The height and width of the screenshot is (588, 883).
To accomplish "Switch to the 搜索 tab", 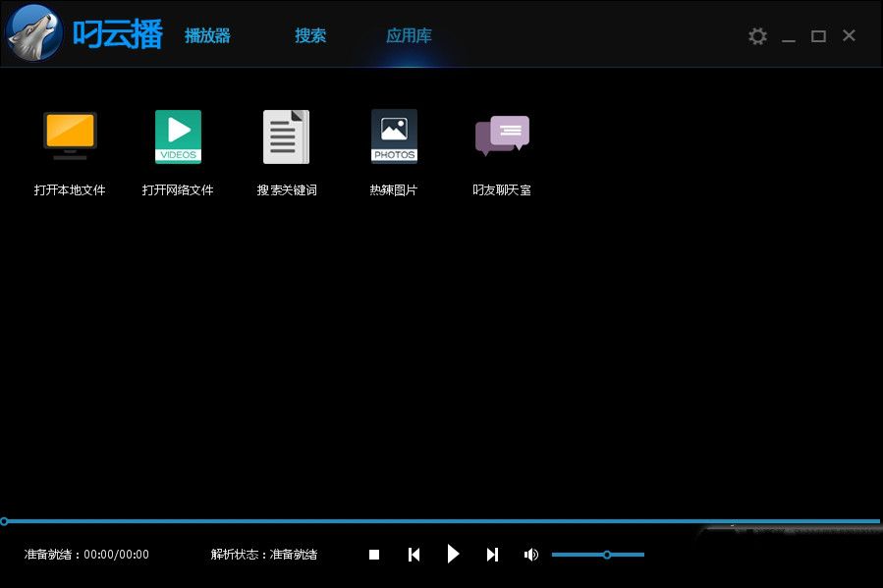I will tap(310, 35).
